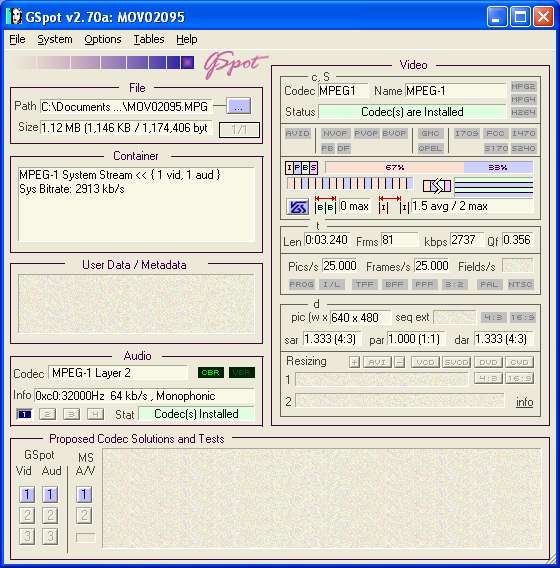
Task: Open the Tables menu
Action: [149, 39]
